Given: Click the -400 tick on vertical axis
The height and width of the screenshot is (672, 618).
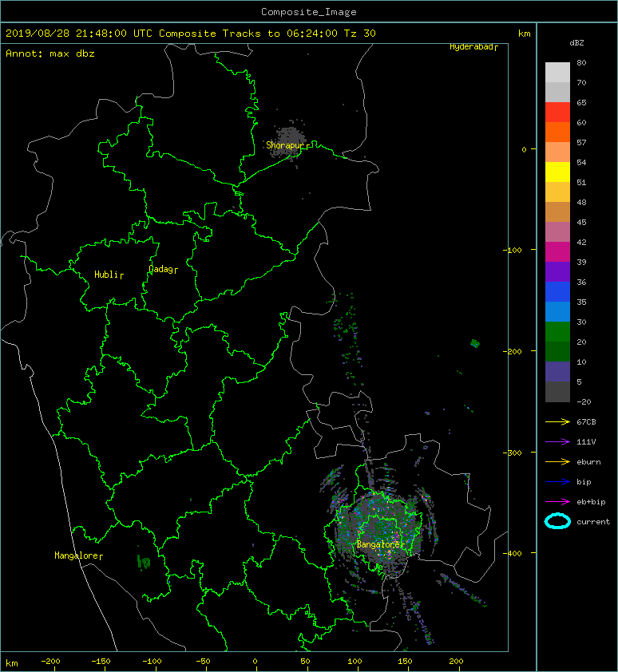Looking at the screenshot, I should click(512, 553).
